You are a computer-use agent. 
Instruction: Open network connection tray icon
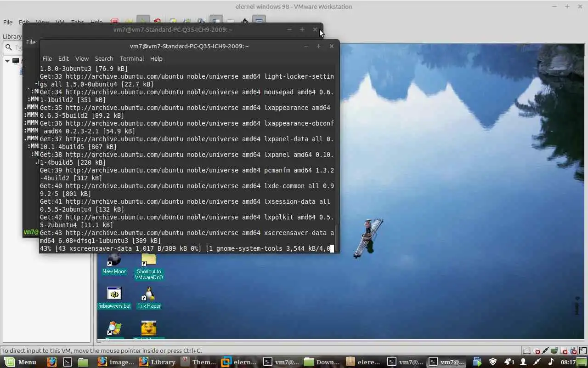tap(537, 362)
